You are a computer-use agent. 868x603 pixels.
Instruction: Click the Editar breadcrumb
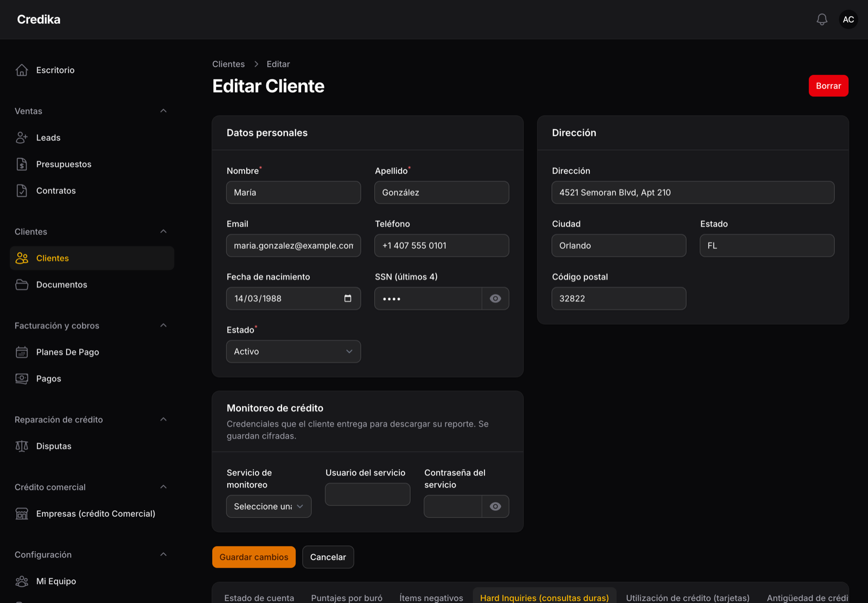pos(278,64)
